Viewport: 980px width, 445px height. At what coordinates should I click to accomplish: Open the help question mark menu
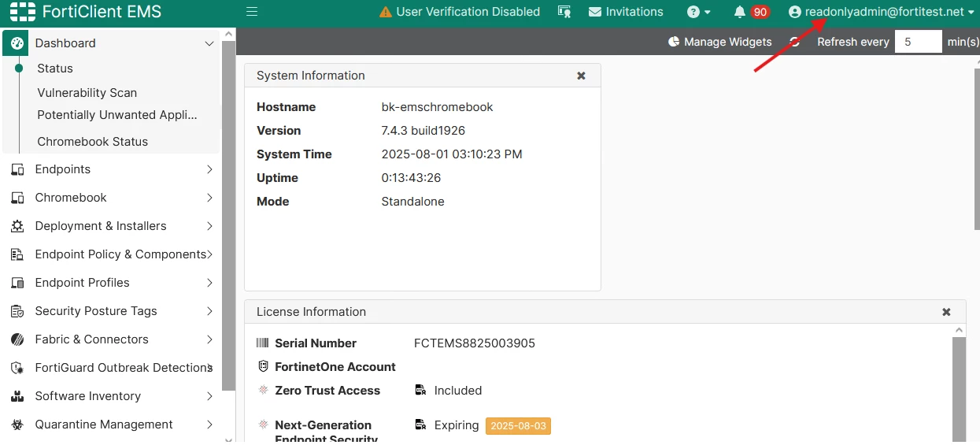click(x=698, y=12)
